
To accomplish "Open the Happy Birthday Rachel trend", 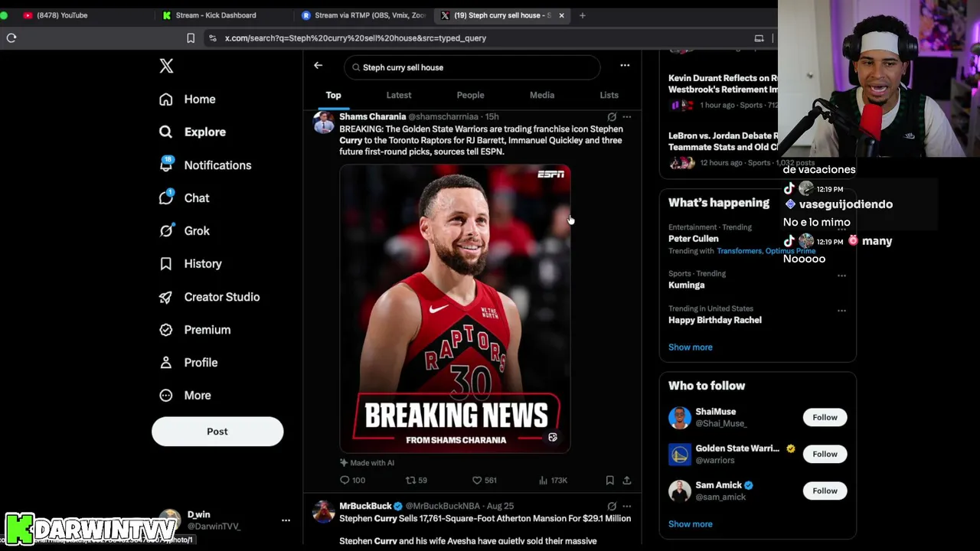I will pyautogui.click(x=715, y=321).
